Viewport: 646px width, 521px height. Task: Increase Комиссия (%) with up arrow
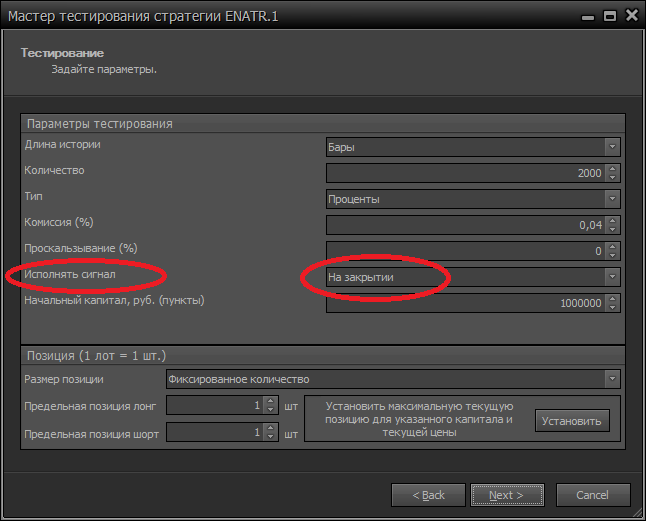coord(613,221)
